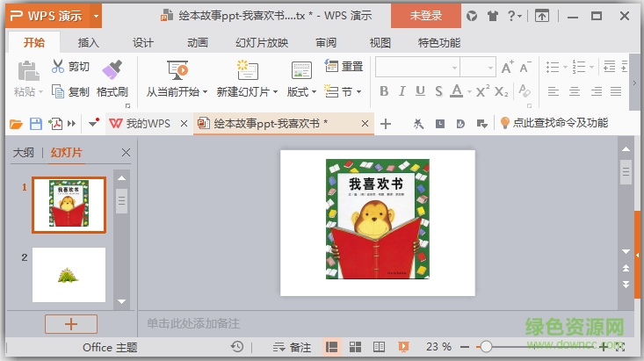Cut selection with the scissors icon

58,66
